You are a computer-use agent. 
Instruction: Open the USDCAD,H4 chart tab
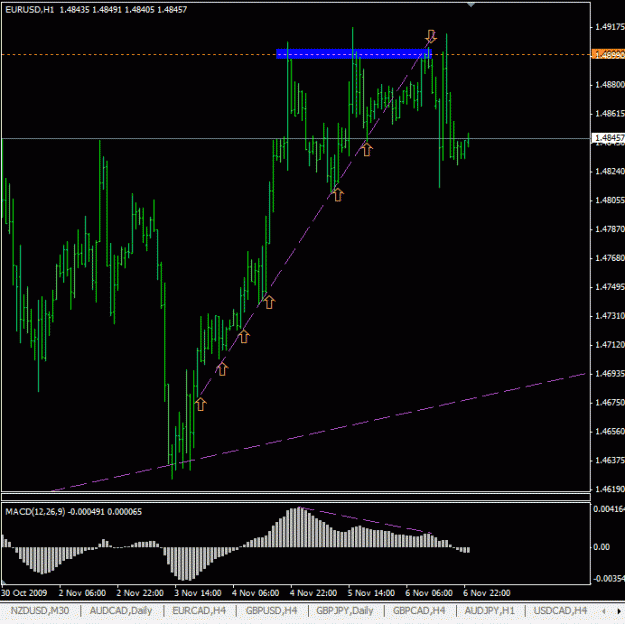(560, 610)
